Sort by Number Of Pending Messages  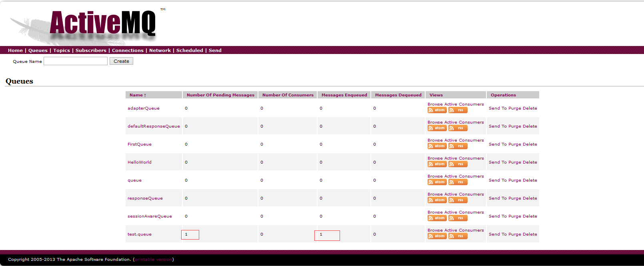(220, 95)
